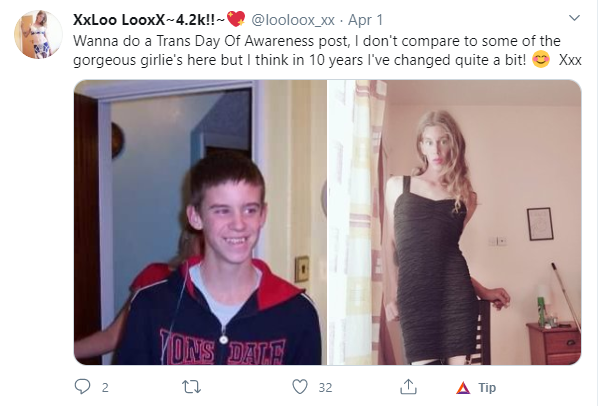This screenshot has width=598, height=406.
Task: Expand the tweet options chevron
Action: [x=574, y=18]
